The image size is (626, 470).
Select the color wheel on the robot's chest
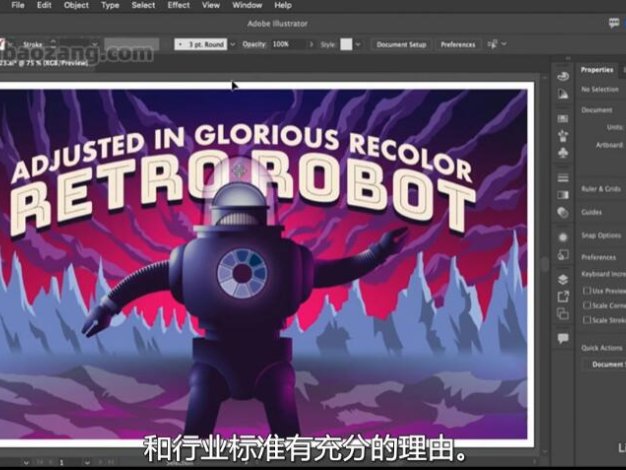pos(242,272)
